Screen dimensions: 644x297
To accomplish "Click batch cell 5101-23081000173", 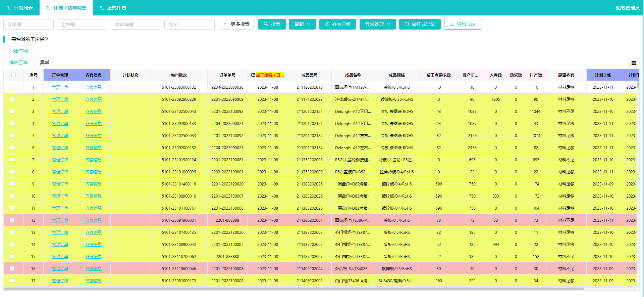I will [x=179, y=281].
